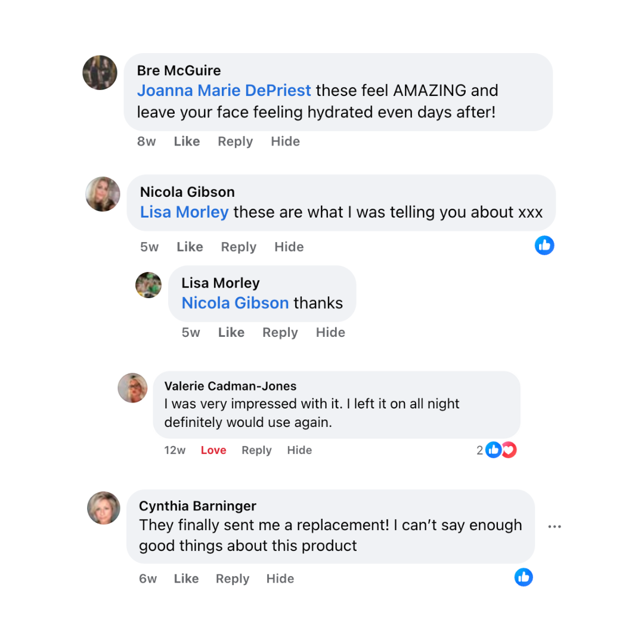The width and height of the screenshot is (644, 644).
Task: Click Cynthia Barninger's avatar picture
Action: 104,508
